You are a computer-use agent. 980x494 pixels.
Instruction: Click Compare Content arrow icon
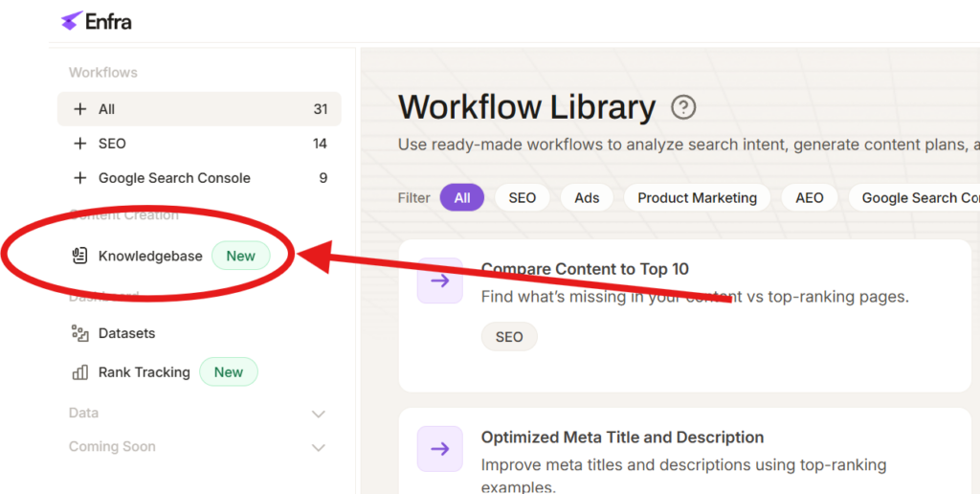coord(440,281)
